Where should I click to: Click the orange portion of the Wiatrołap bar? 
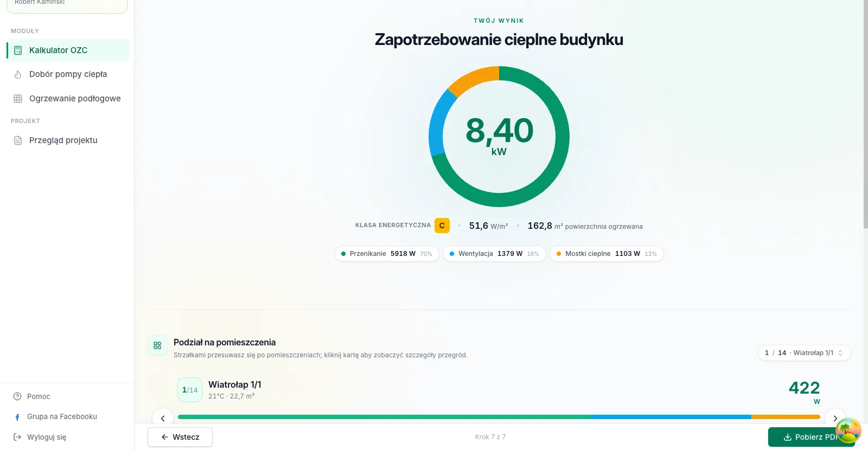pyautogui.click(x=786, y=417)
